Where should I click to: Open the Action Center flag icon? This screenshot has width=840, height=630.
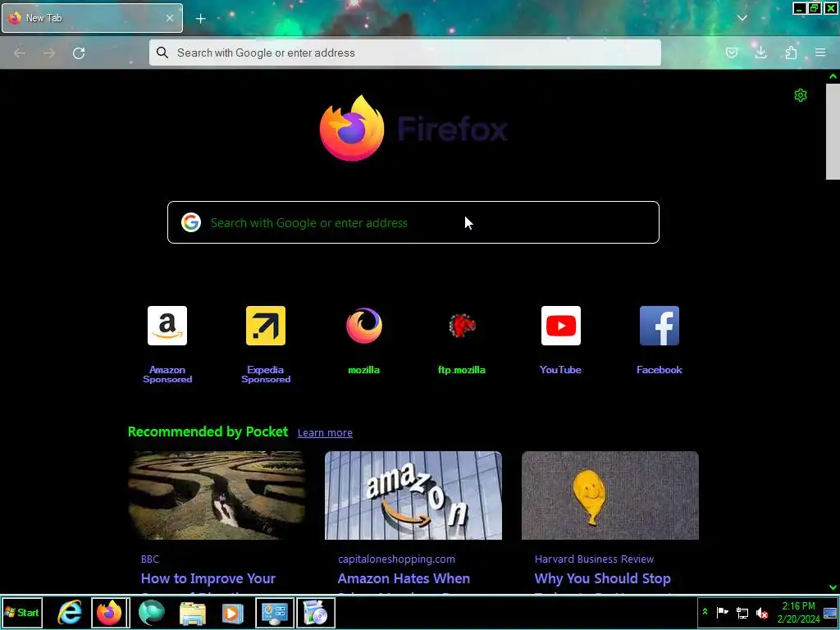[x=722, y=612]
